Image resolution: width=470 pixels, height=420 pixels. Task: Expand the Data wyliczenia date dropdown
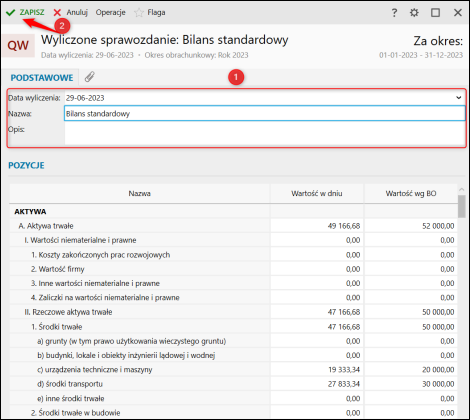459,98
